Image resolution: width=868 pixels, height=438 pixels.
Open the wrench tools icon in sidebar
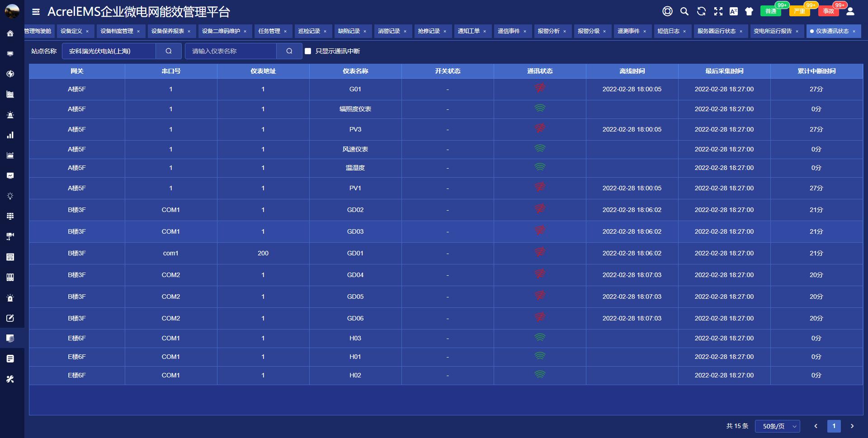point(10,379)
